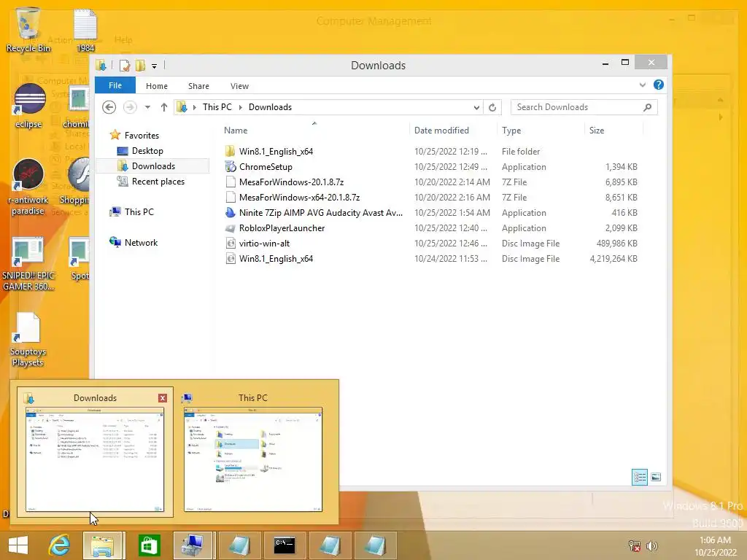Open the File ribbon tab
Image resolution: width=747 pixels, height=560 pixels.
[115, 85]
